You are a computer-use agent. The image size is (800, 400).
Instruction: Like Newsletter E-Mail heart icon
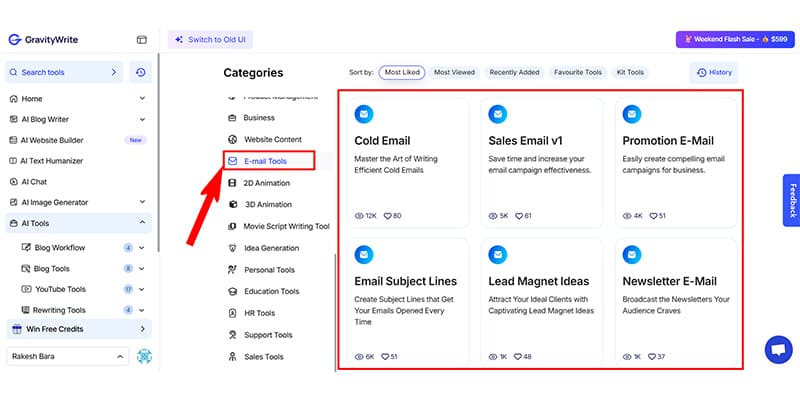click(x=652, y=357)
